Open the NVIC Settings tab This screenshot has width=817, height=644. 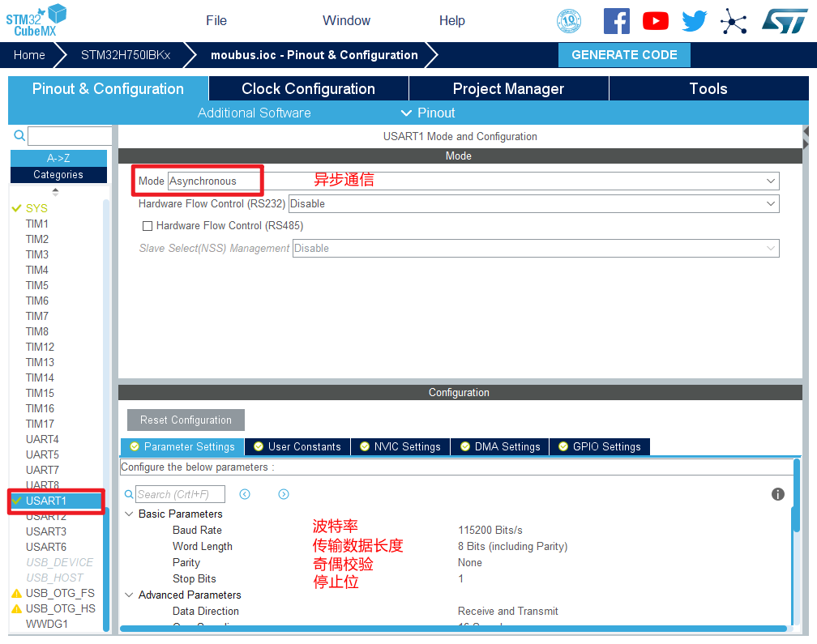[400, 447]
